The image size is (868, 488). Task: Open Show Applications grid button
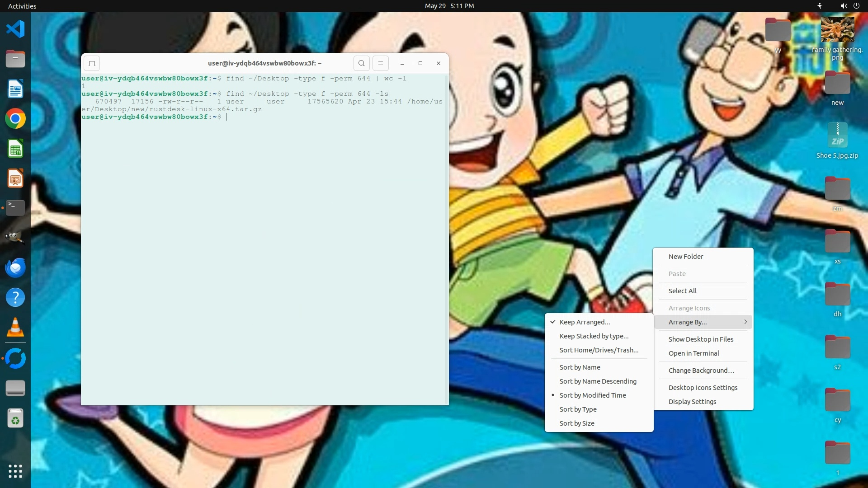click(15, 471)
